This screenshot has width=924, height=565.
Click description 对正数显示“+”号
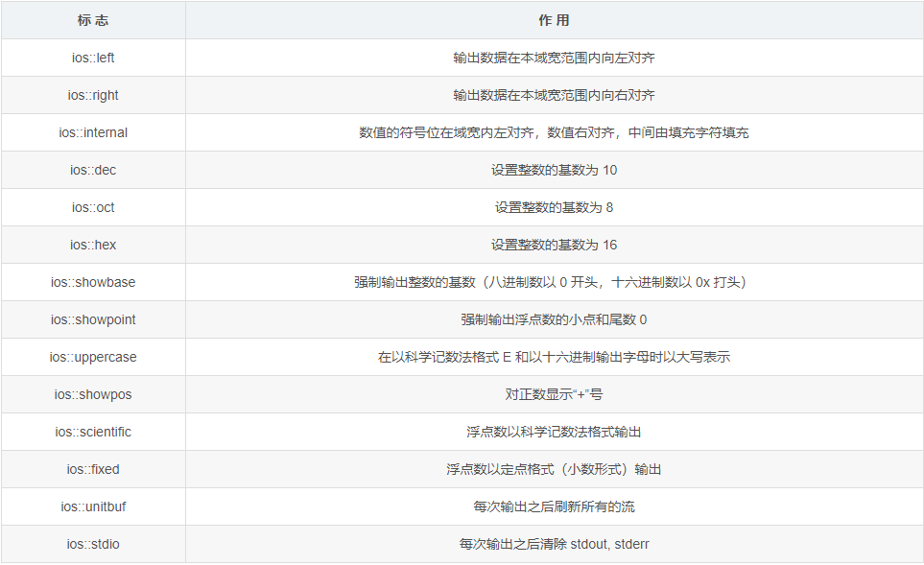pyautogui.click(x=554, y=394)
